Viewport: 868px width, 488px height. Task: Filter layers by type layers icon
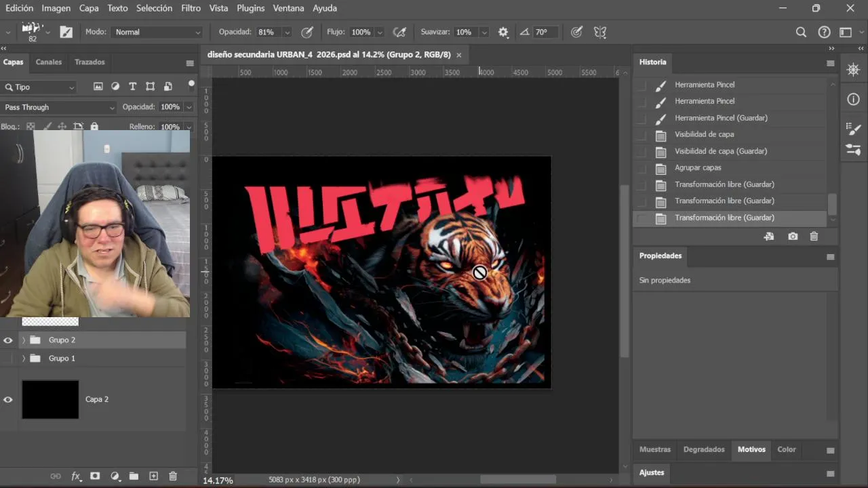pyautogui.click(x=132, y=87)
